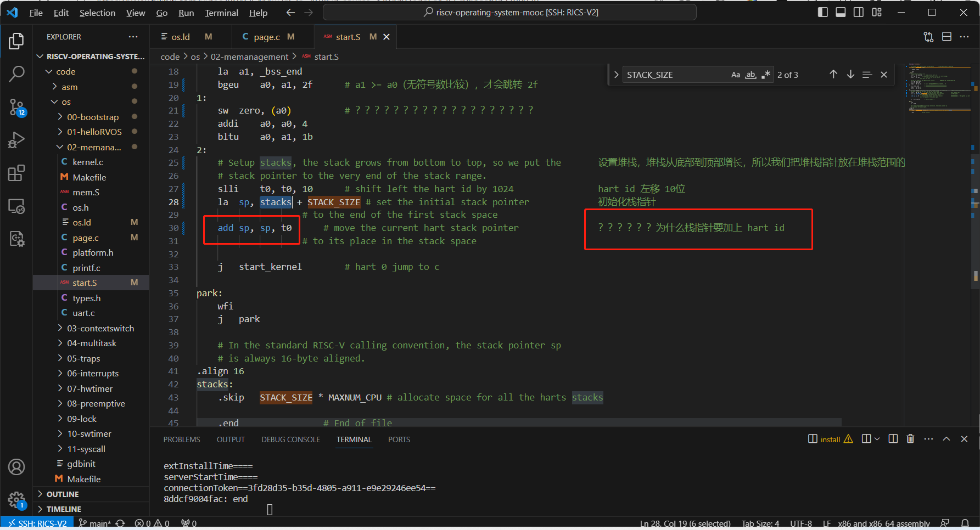Maximize panel size chevron
The width and height of the screenshot is (980, 530).
[x=947, y=439]
